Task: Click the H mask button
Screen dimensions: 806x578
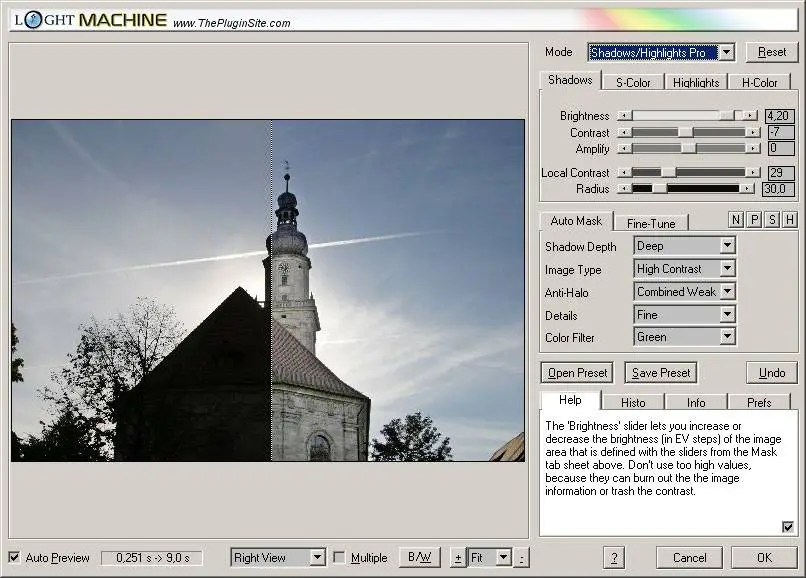Action: pyautogui.click(x=790, y=220)
